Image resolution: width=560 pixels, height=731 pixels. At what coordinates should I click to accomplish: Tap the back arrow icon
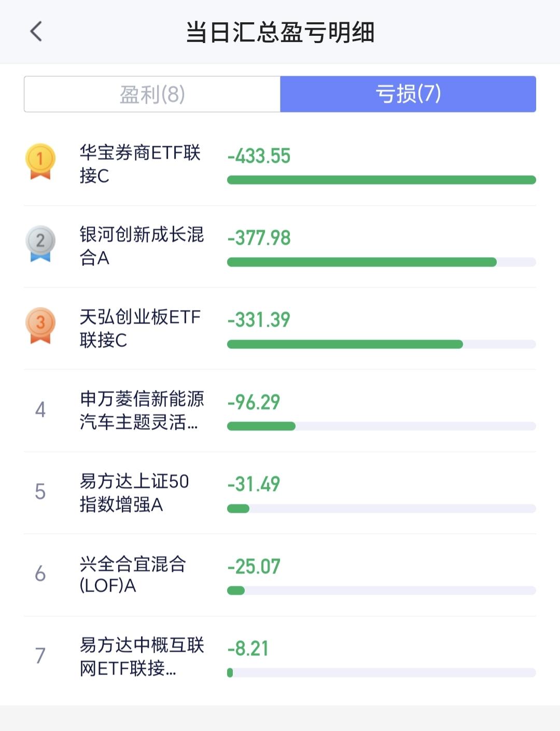coord(36,32)
